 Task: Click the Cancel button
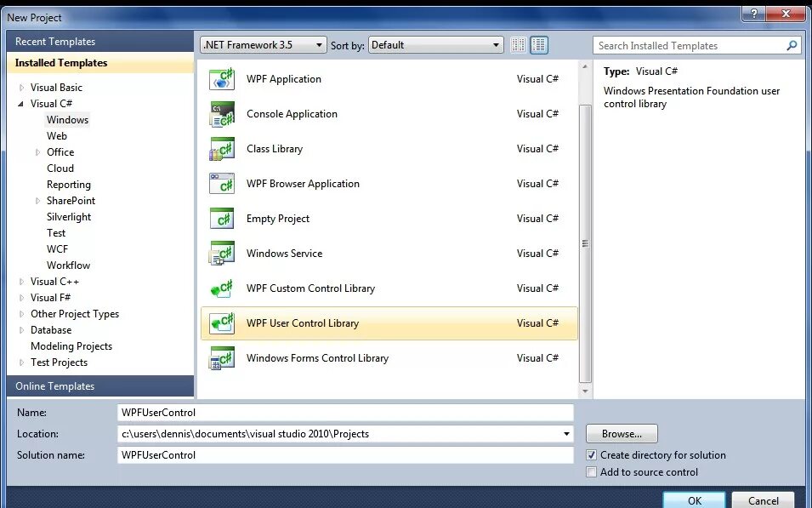point(763,500)
